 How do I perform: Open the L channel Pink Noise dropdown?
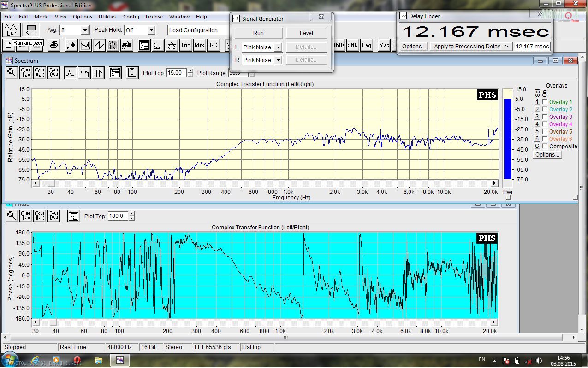click(x=278, y=47)
